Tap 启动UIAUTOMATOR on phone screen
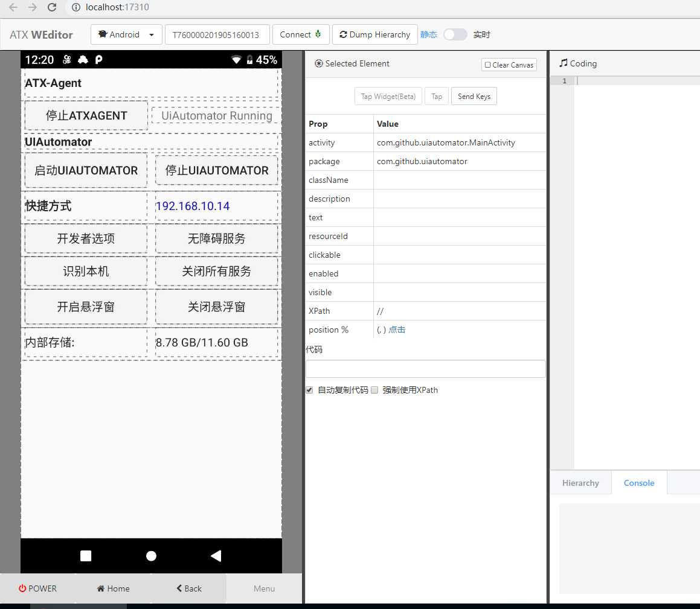The height and width of the screenshot is (609, 700). [x=86, y=170]
